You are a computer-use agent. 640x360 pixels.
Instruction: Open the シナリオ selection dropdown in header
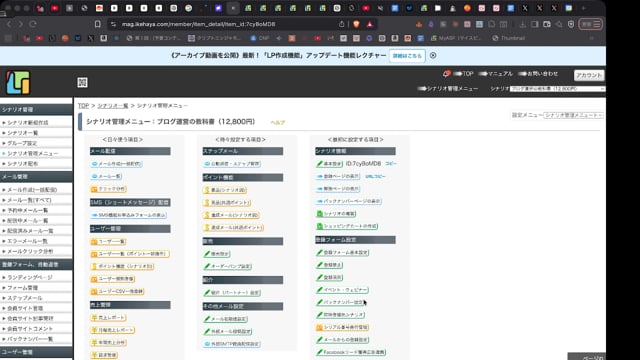coord(557,89)
